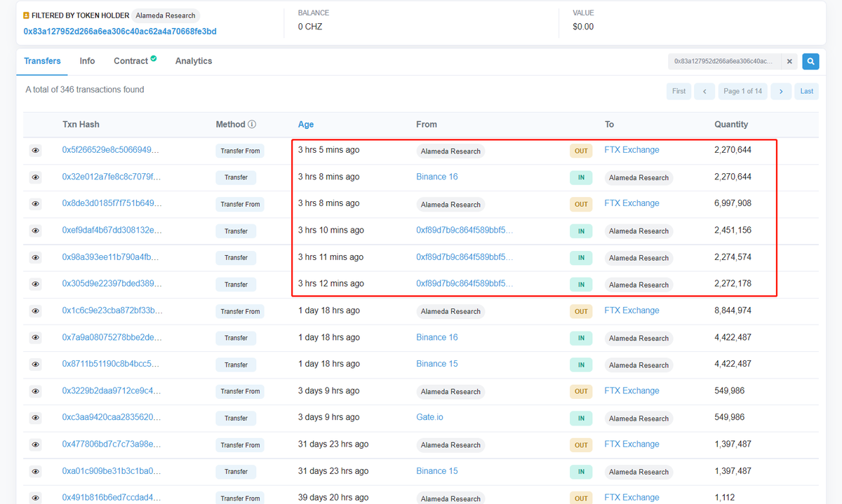
Task: Open transaction 0x98a393ee11b790a4fb
Action: point(111,257)
